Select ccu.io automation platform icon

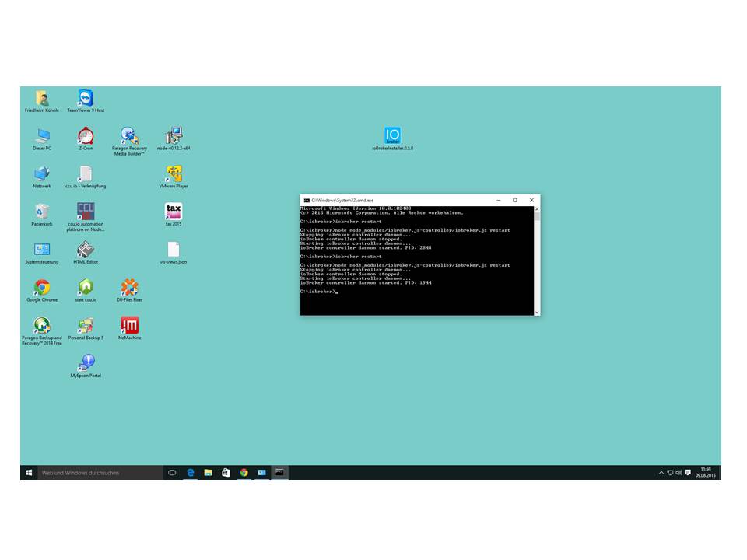point(86,217)
